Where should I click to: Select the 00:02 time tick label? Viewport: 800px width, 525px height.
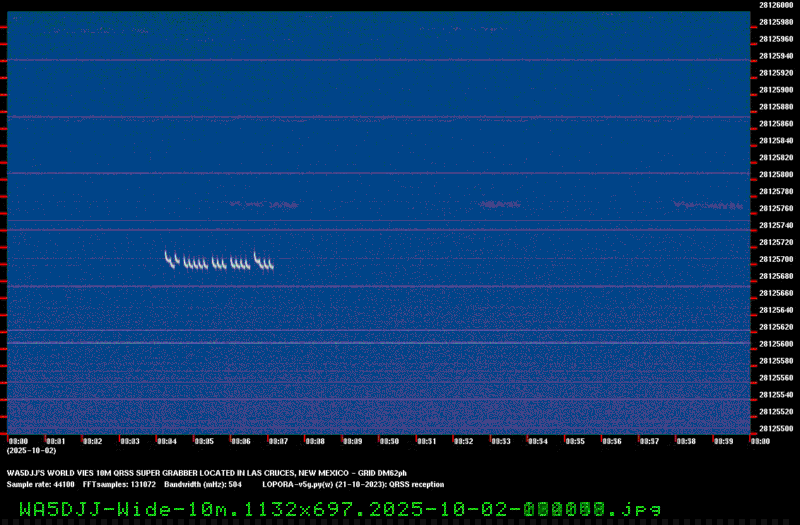coord(92,441)
